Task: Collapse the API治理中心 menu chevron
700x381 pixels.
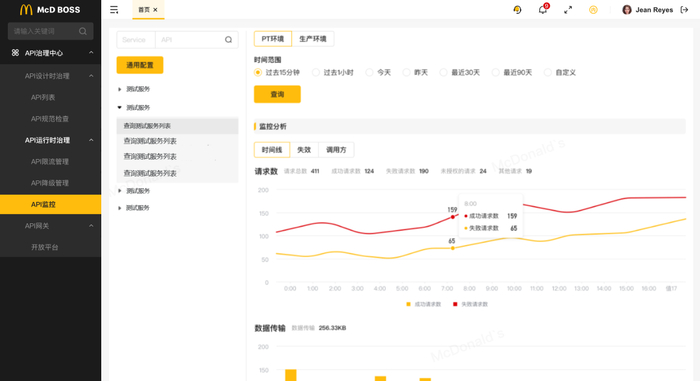Action: coord(91,53)
